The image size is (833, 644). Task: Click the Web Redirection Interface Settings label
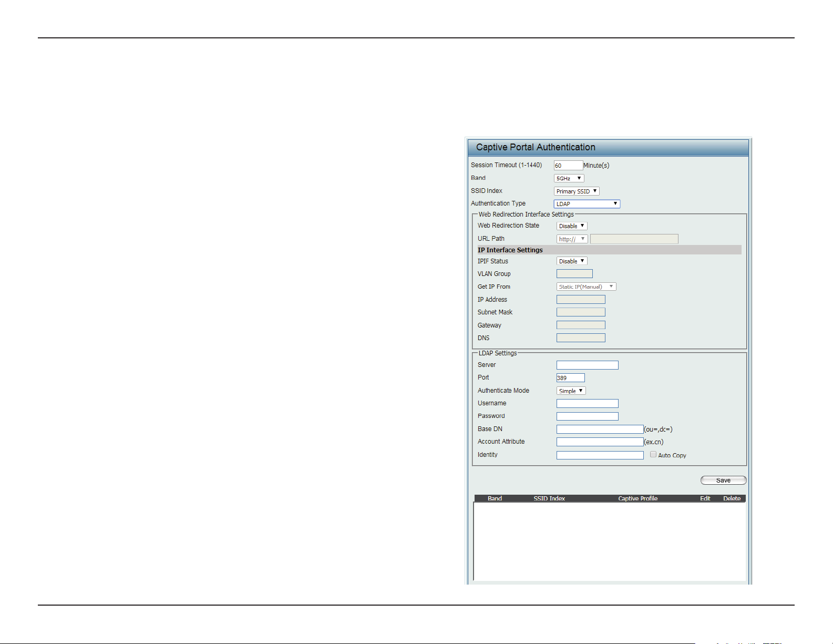(x=526, y=214)
